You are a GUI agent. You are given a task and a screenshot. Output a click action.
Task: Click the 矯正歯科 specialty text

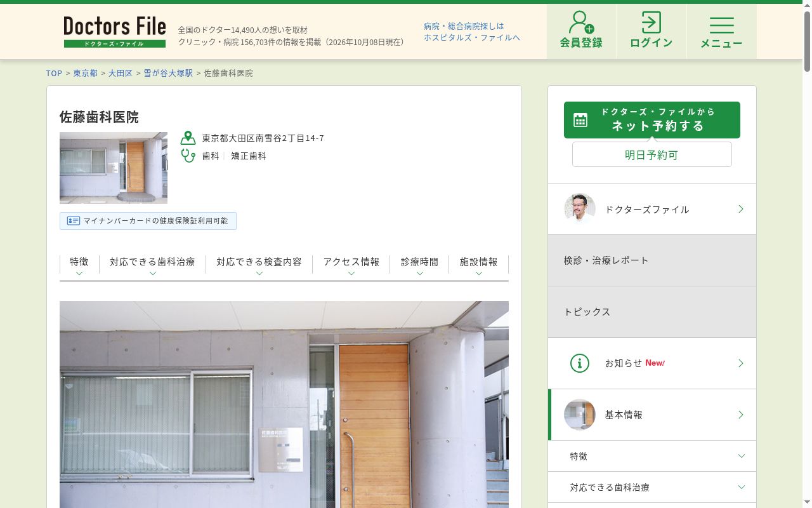click(x=249, y=156)
